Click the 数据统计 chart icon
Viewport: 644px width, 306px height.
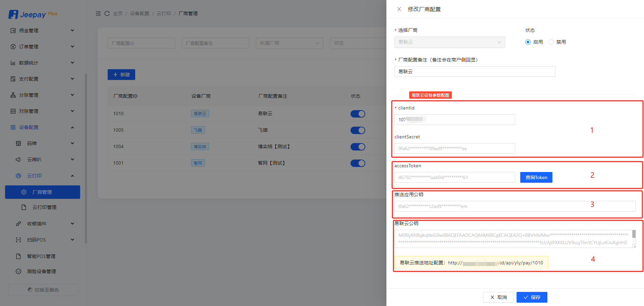click(13, 63)
